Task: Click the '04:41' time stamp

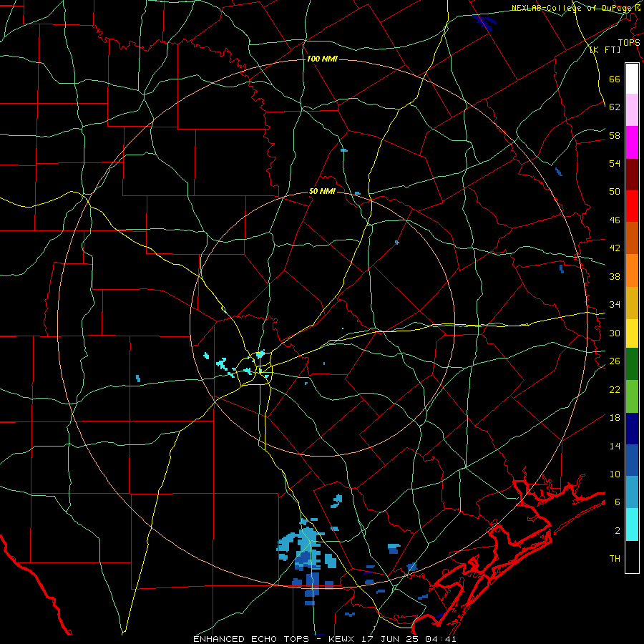Action: click(x=441, y=639)
